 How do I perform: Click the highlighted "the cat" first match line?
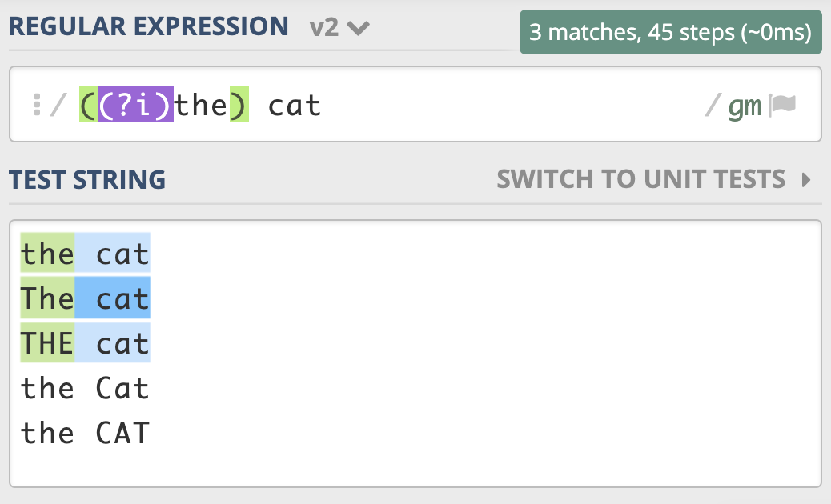pos(85,254)
